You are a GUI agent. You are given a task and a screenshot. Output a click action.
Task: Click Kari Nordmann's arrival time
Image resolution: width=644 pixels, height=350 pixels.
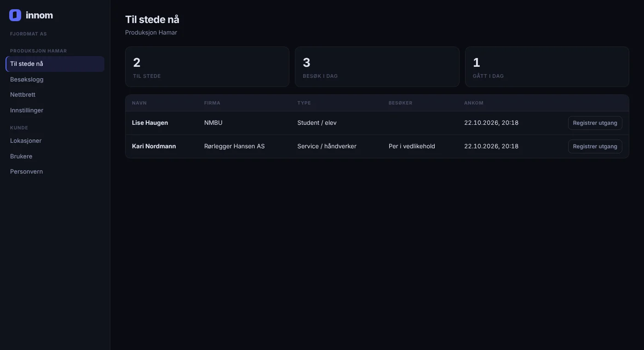pos(491,146)
